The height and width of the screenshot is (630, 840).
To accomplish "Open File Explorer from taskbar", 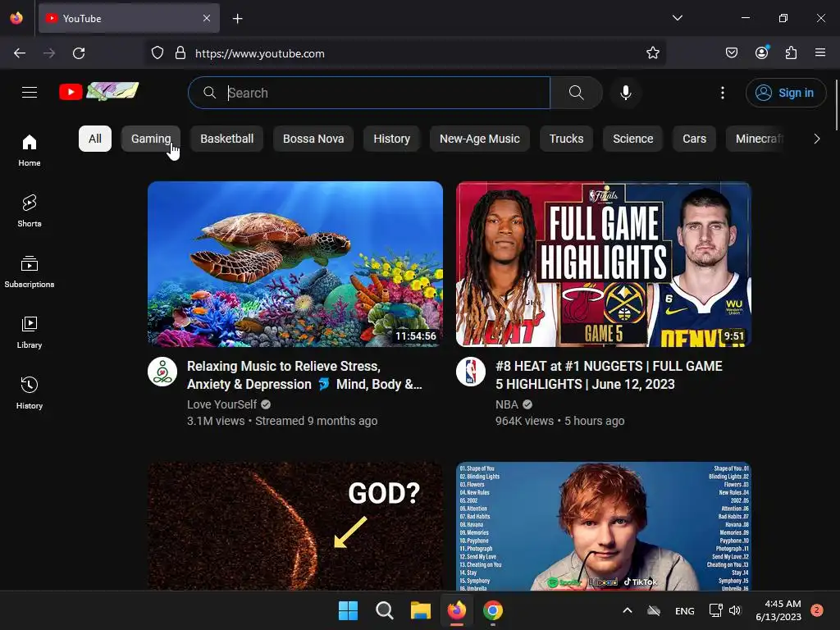I will [x=421, y=610].
